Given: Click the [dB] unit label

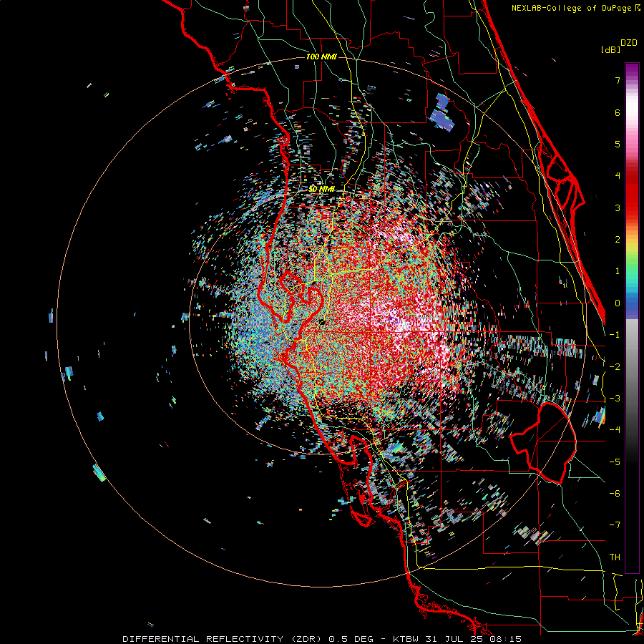Looking at the screenshot, I should tap(610, 49).
